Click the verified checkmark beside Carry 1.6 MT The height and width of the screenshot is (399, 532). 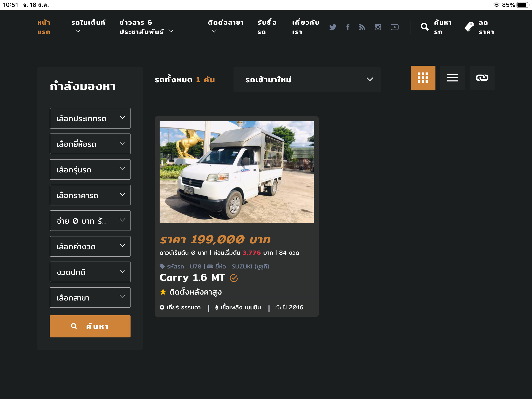tap(234, 278)
